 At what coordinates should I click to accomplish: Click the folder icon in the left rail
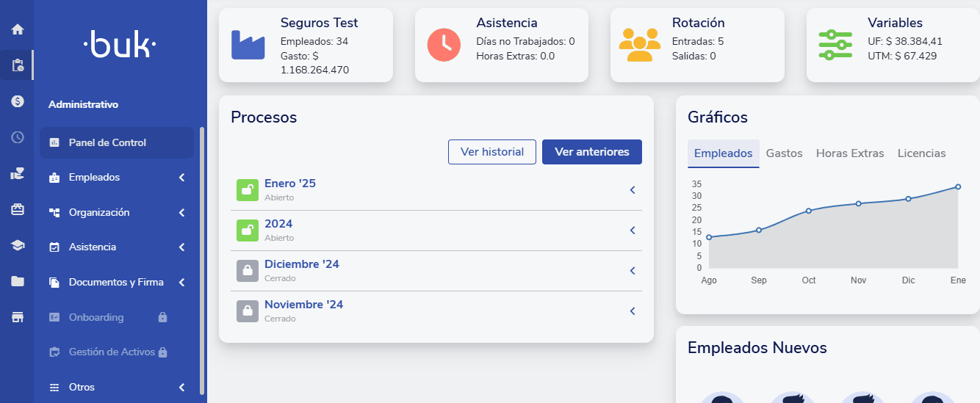[x=18, y=281]
